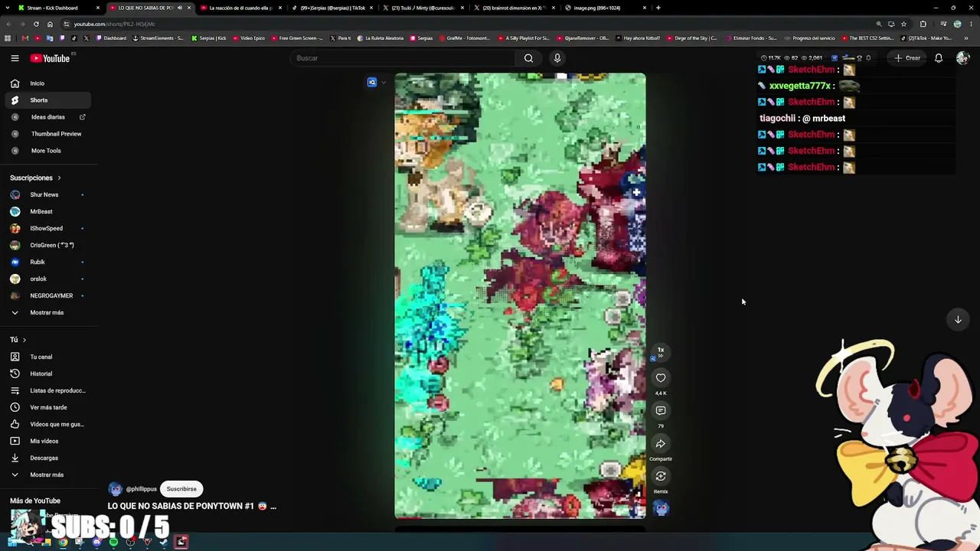Open the YouTube guide hamburger menu
Image resolution: width=980 pixels, height=551 pixels.
click(15, 58)
